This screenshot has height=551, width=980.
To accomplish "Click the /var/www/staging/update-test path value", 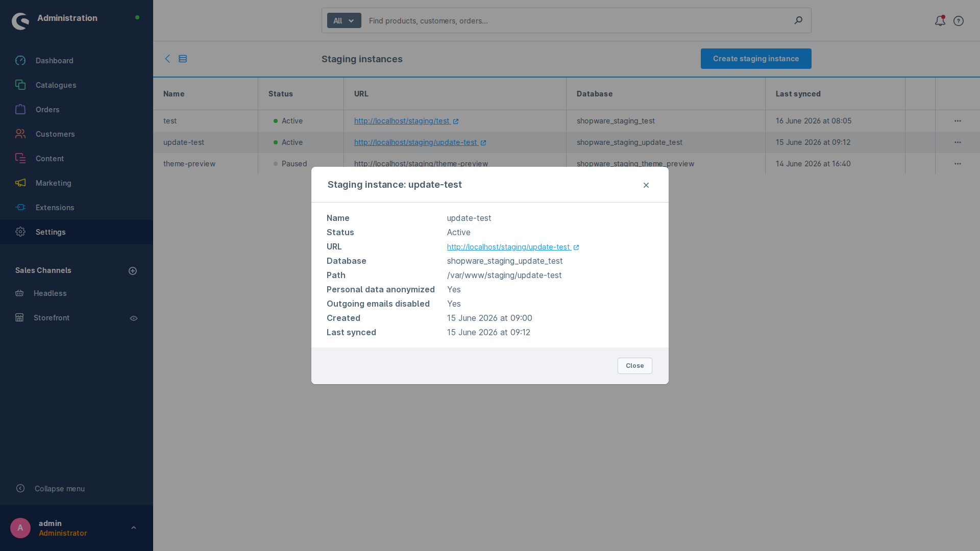I will click(x=504, y=275).
